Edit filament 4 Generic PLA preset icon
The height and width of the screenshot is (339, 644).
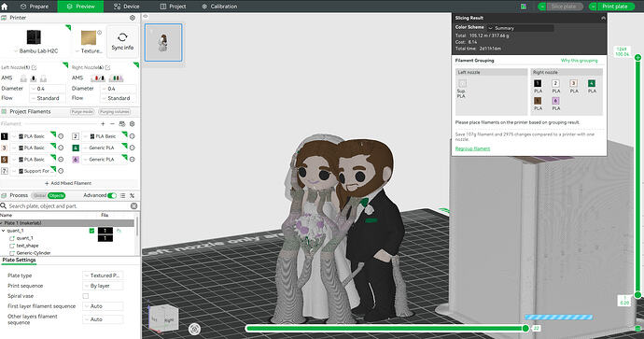[x=133, y=148]
